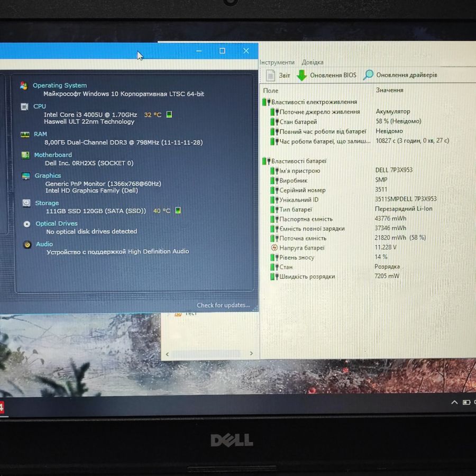476x476 pixels.
Task: Click the CPU temperature indicator icon
Action: pos(169,114)
